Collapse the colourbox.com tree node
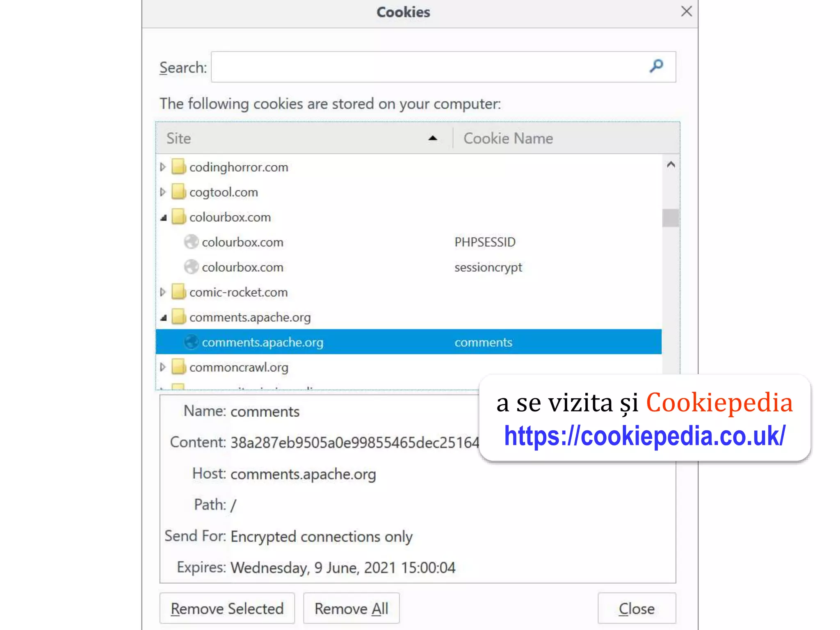This screenshot has height=630, width=840. [164, 217]
